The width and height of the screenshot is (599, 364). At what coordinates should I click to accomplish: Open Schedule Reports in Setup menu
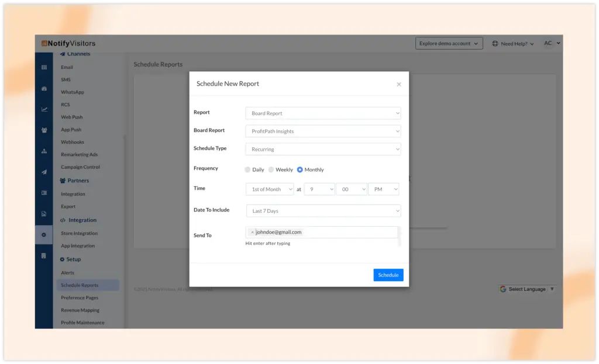click(80, 285)
